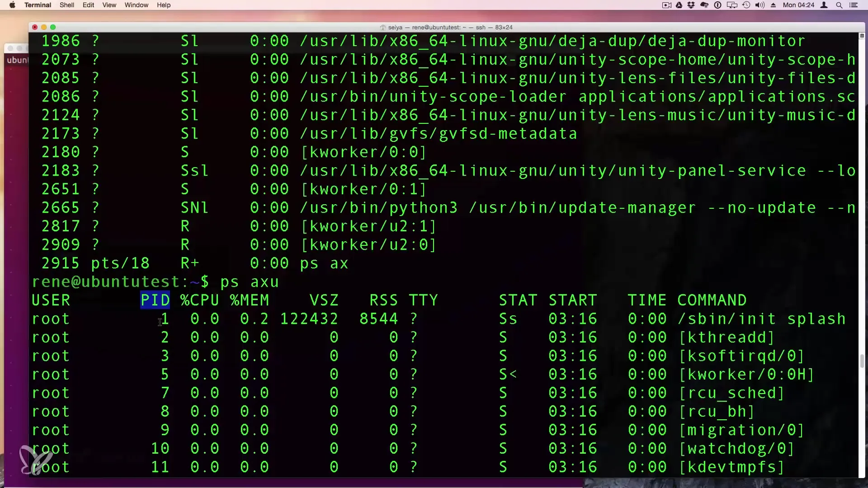Click the [kworker/u2:1] command text
Viewport: 868px width, 488px height.
[368, 226]
